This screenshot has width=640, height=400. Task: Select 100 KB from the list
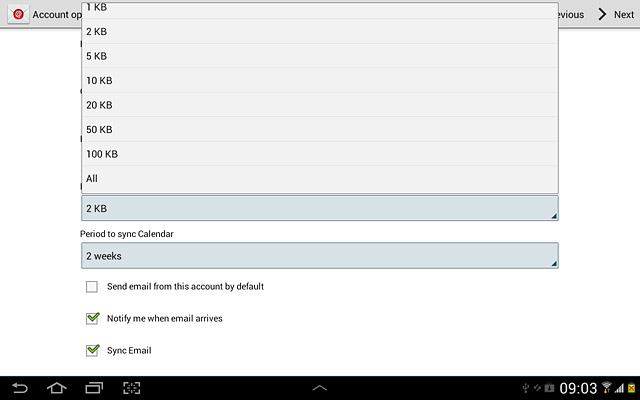(x=320, y=154)
